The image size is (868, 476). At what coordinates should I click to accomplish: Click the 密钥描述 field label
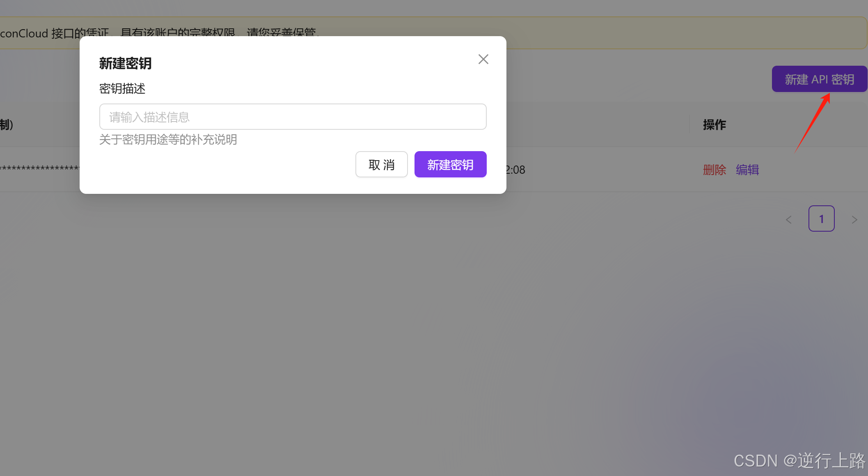(122, 89)
